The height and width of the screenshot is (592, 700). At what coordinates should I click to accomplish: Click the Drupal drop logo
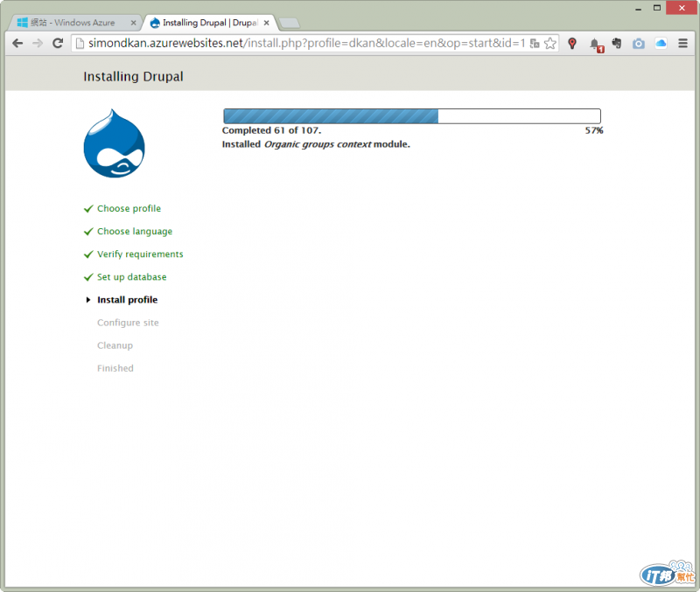[115, 143]
